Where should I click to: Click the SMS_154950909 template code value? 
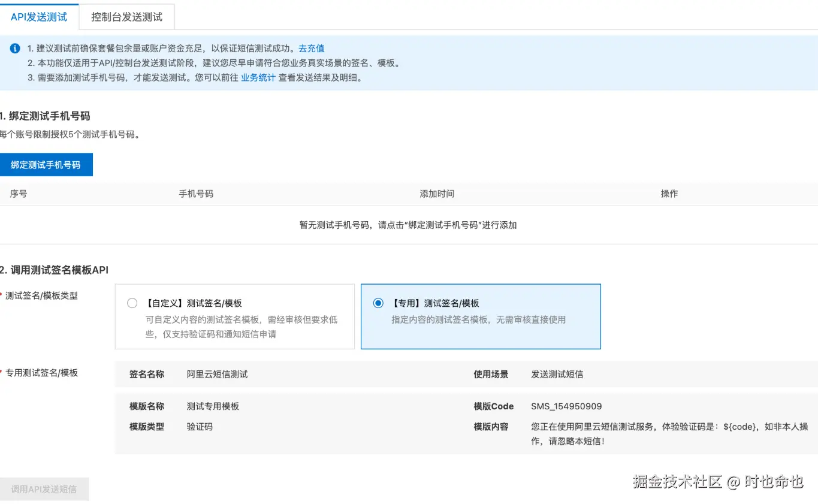tap(566, 406)
